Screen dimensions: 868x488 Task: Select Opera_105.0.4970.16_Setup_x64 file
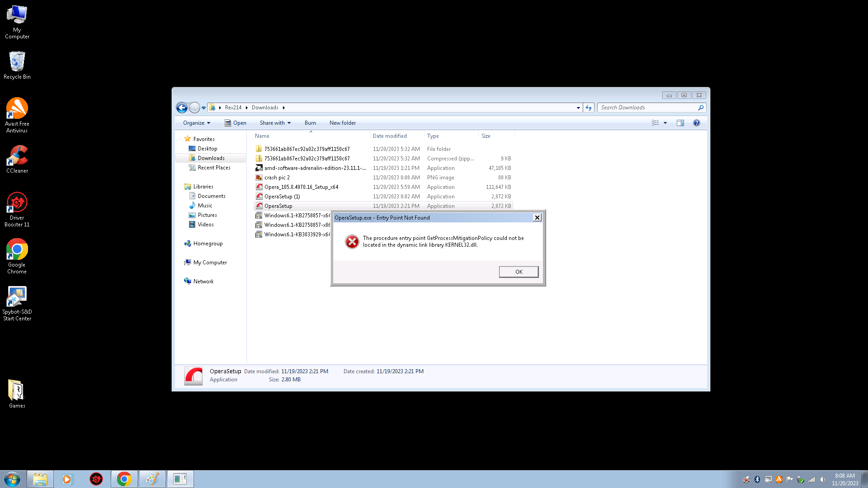point(383,187)
